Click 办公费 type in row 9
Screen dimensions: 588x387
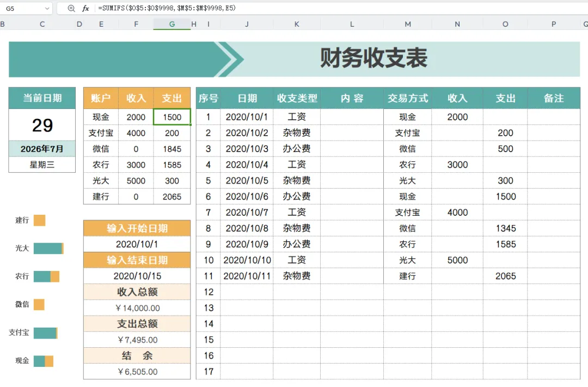tap(297, 244)
